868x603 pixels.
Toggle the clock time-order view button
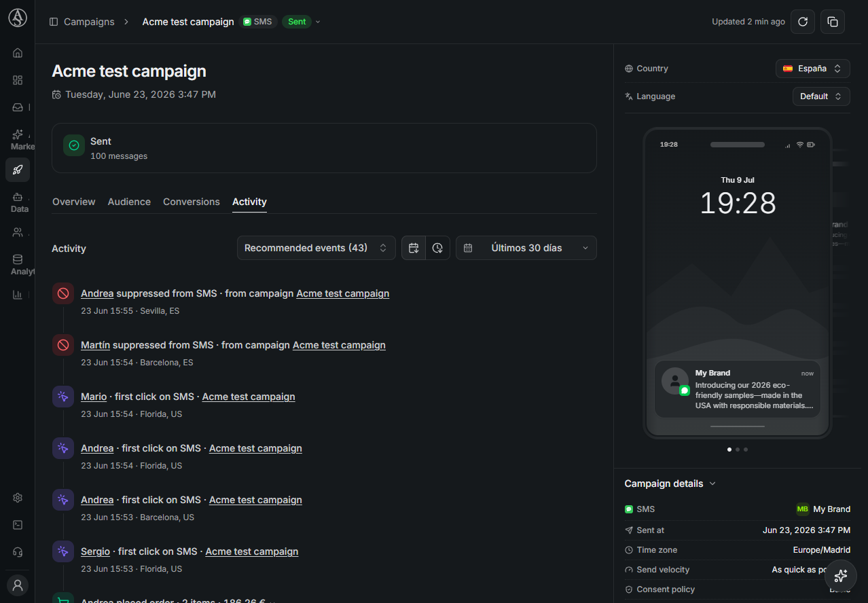coord(438,248)
